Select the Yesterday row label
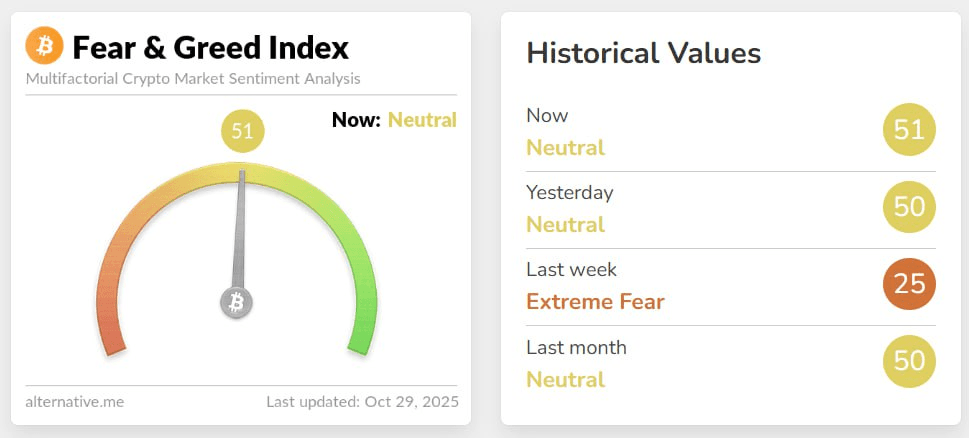This screenshot has height=438, width=969. tap(569, 192)
